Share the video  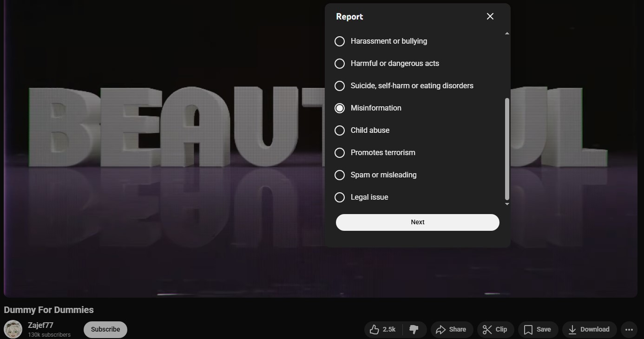click(x=452, y=330)
